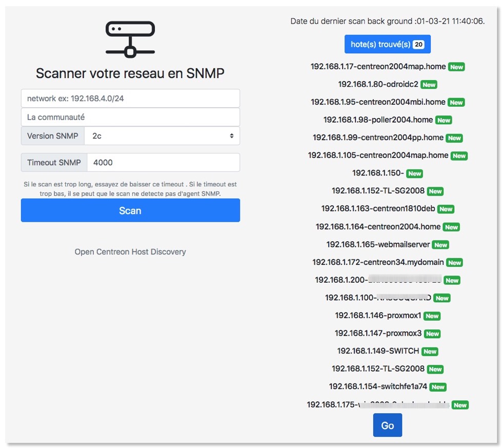This screenshot has width=502, height=448.
Task: Open the Centreon Host Discovery link
Action: (x=130, y=252)
